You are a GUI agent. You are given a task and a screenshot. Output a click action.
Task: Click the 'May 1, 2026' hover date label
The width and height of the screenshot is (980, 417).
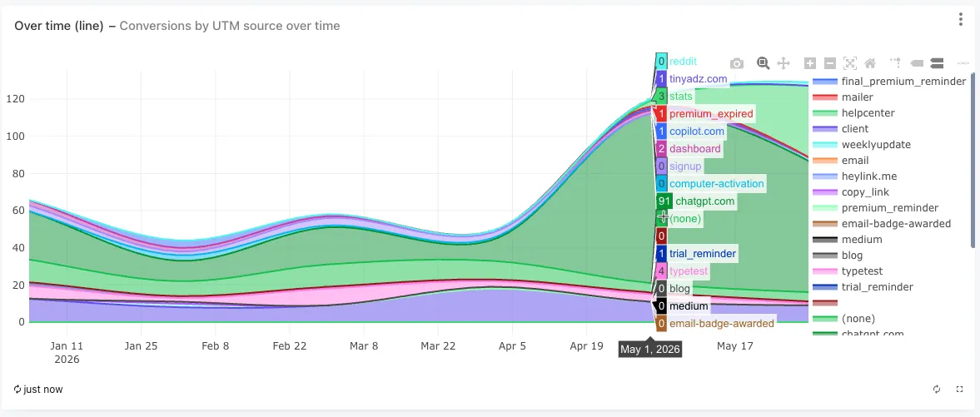(650, 349)
